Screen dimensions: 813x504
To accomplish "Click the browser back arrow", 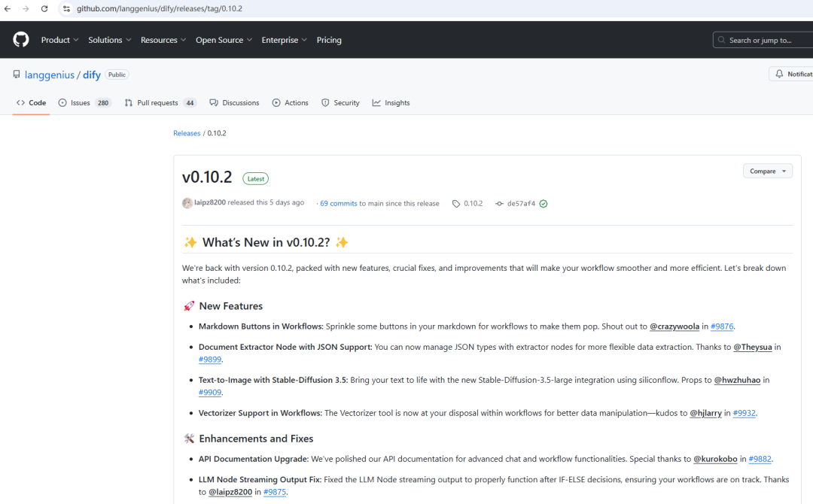I will (8, 8).
